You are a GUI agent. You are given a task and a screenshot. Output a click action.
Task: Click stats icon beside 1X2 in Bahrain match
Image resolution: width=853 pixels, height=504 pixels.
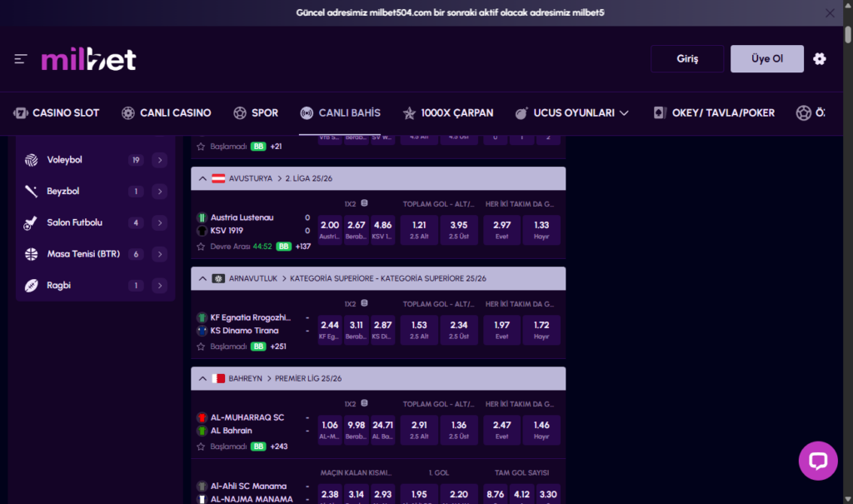tap(365, 403)
